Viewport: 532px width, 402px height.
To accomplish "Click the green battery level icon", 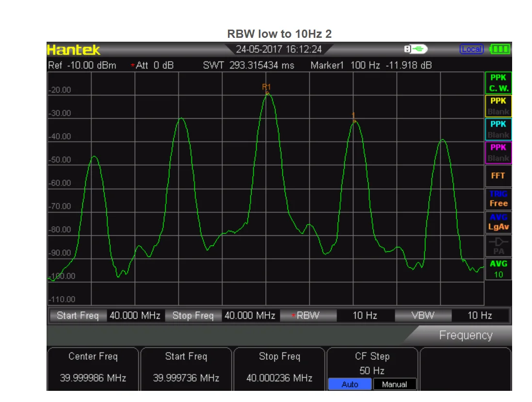I will (x=500, y=49).
